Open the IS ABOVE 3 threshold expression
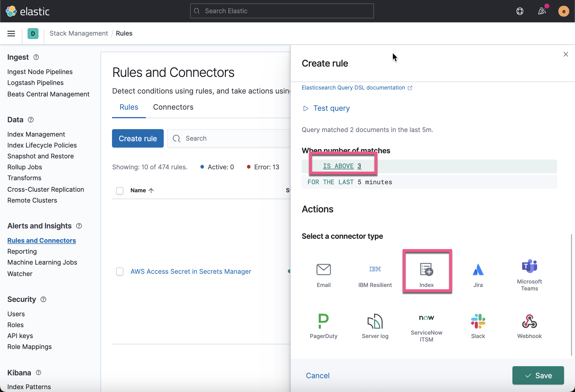 342,166
